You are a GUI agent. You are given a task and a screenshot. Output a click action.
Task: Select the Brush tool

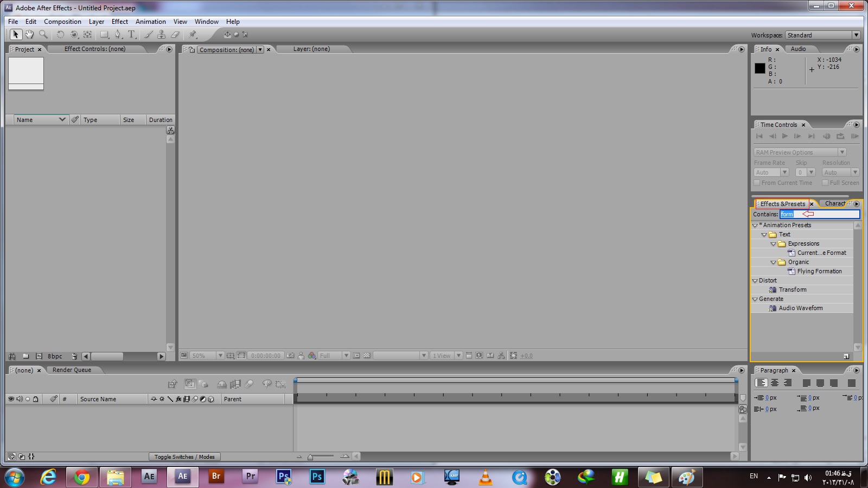[x=148, y=35]
